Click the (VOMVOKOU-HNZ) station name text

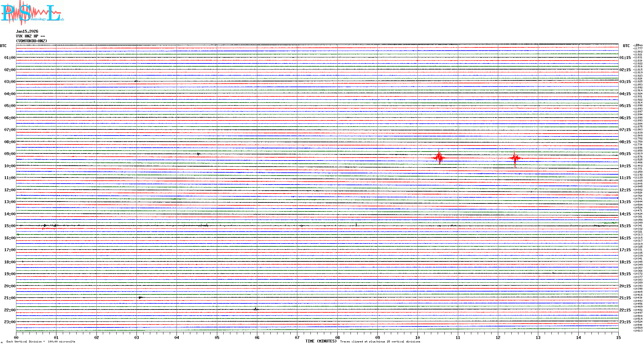pyautogui.click(x=31, y=41)
